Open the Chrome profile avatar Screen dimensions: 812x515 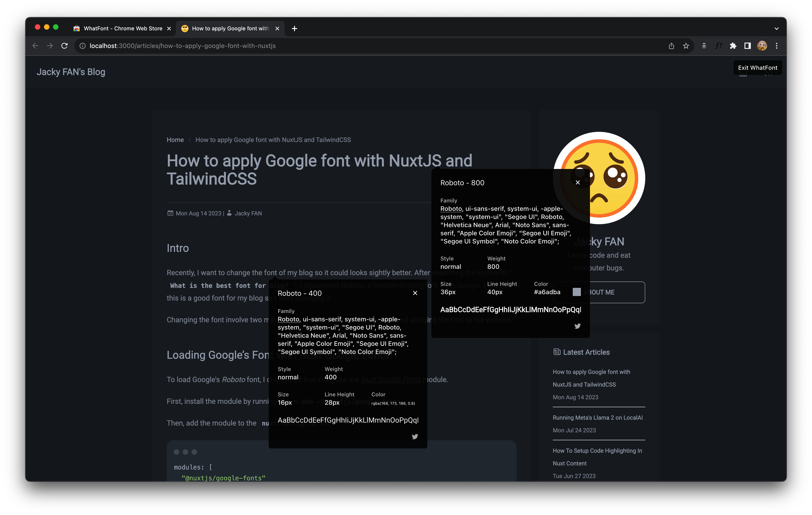[x=762, y=46]
